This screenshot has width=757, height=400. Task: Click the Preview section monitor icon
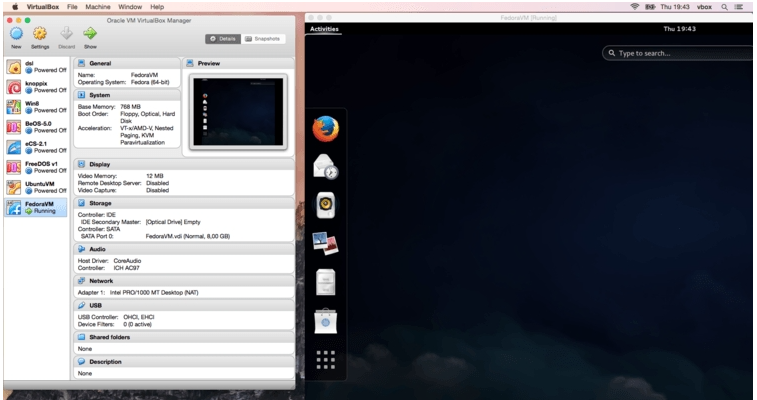[190, 63]
